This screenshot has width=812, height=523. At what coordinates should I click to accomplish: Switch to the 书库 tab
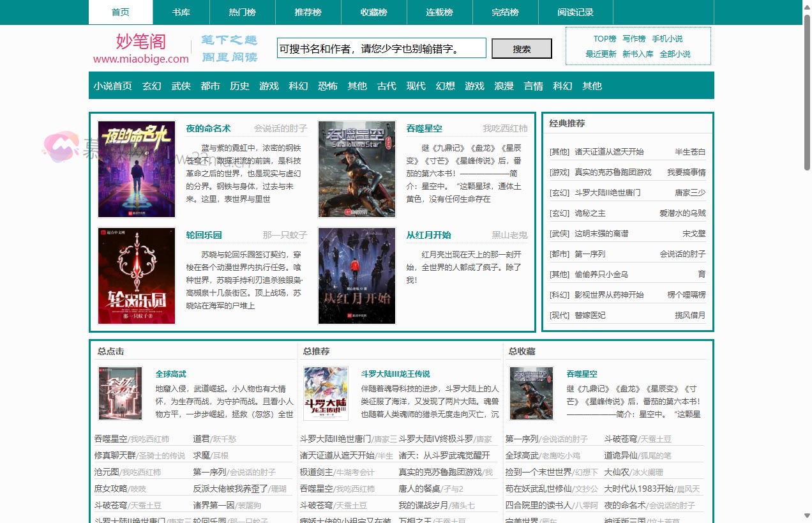[x=181, y=12]
